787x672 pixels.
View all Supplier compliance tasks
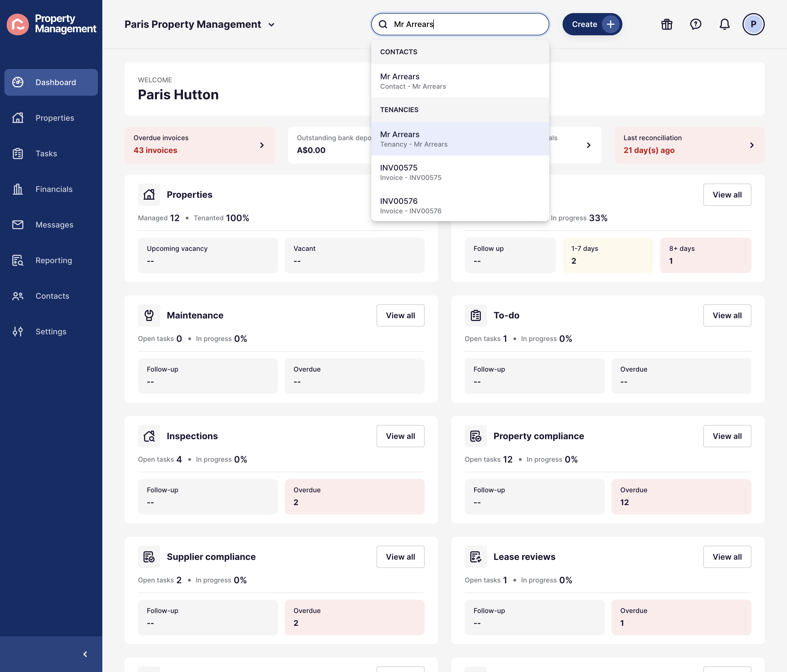point(400,557)
